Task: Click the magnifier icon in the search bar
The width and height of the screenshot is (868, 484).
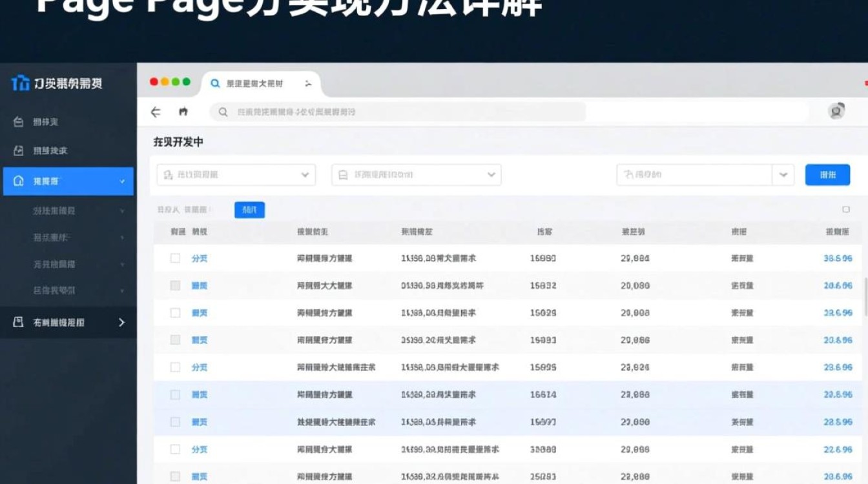Action: pos(222,111)
